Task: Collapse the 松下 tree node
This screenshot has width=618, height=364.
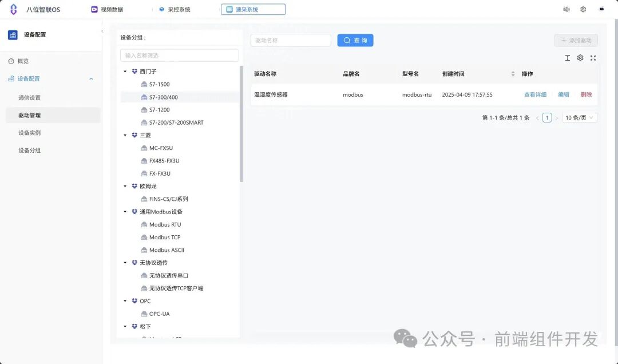Action: 125,327
